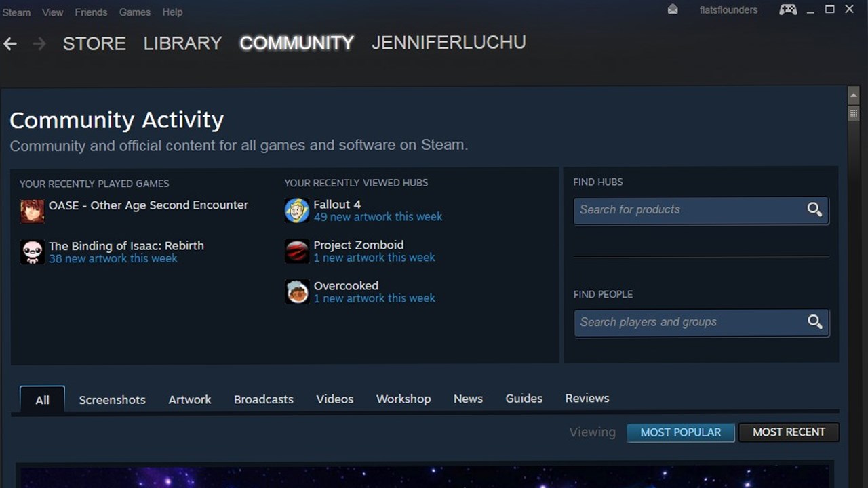Screen dimensions: 868x488
Task: Click the OASE game avatar icon
Action: [32, 211]
